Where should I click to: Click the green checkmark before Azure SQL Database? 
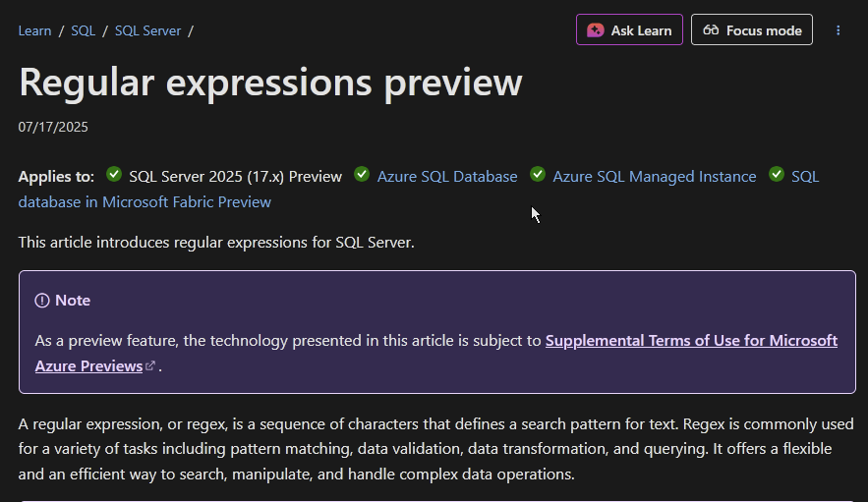coord(362,175)
